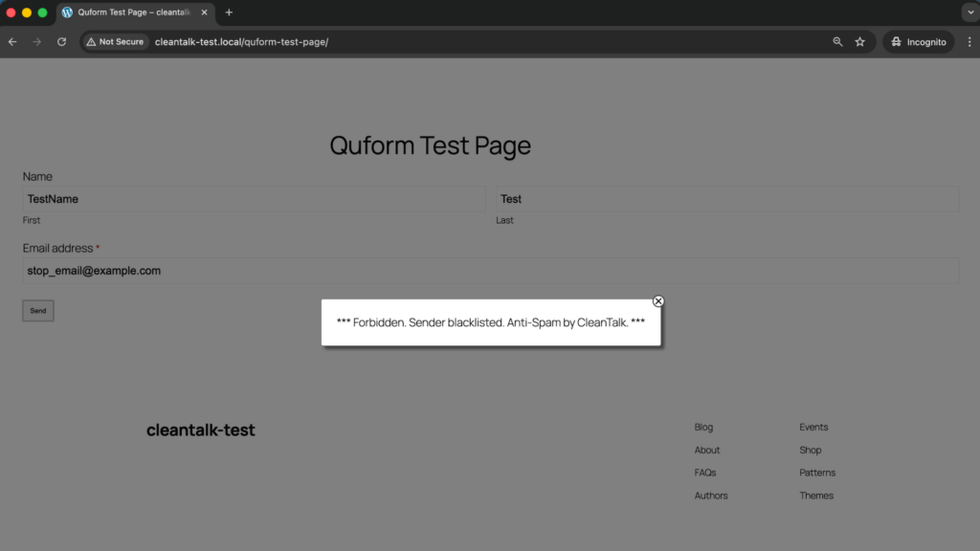Screen dimensions: 980x551
Task: Focus the Last name field with Test
Action: (x=727, y=199)
